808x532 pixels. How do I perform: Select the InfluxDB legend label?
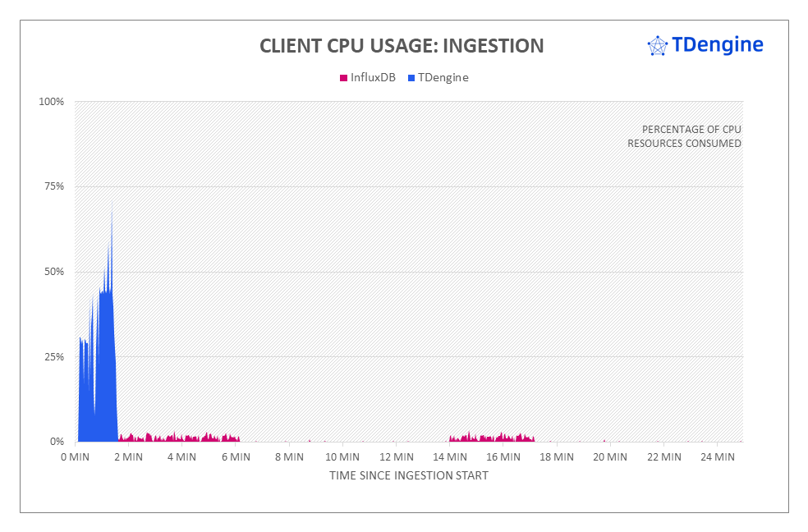[x=373, y=78]
